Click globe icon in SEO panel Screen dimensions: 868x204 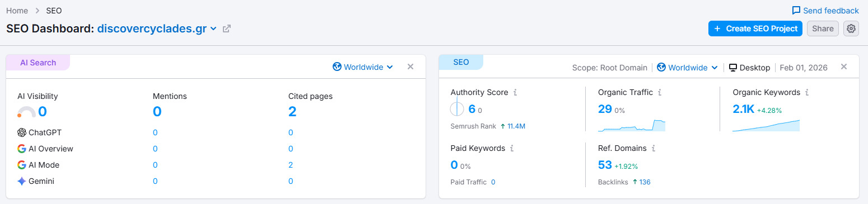point(661,68)
